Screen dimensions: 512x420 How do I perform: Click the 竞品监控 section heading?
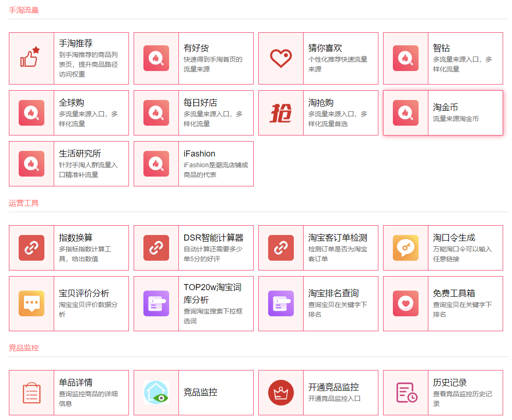(24, 348)
